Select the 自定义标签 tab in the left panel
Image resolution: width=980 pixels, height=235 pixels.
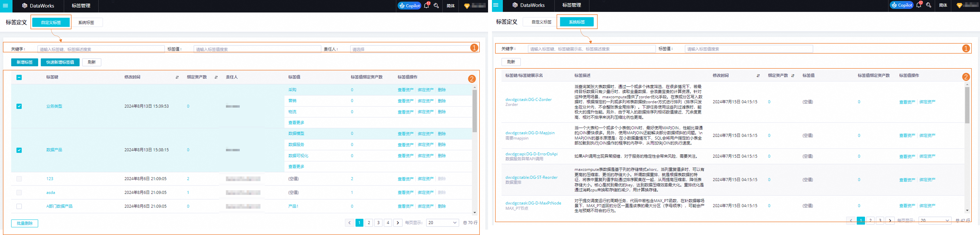pyautogui.click(x=51, y=22)
